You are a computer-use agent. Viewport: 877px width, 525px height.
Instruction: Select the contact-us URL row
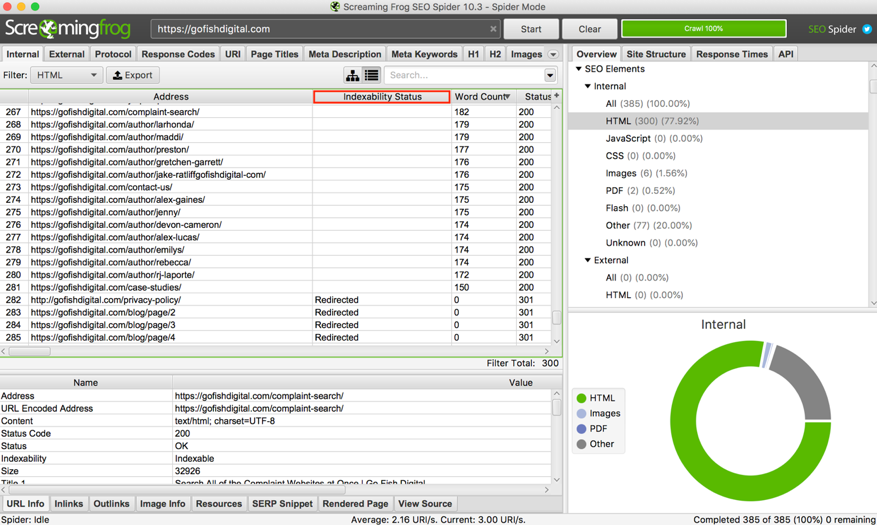tap(276, 187)
